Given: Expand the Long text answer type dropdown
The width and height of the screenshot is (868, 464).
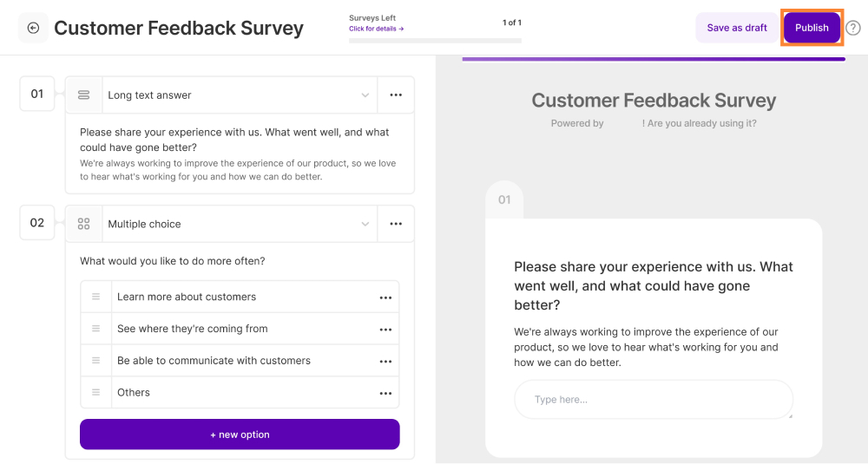Looking at the screenshot, I should pyautogui.click(x=365, y=95).
